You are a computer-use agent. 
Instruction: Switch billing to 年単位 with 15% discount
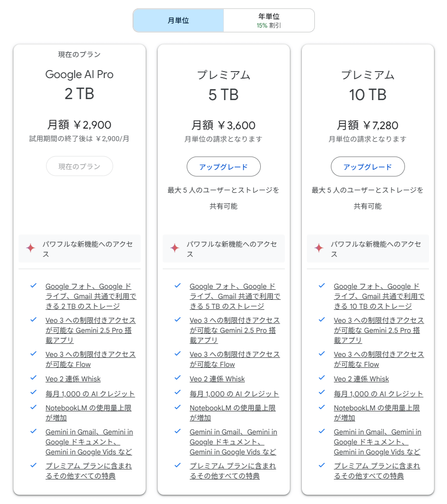(269, 21)
